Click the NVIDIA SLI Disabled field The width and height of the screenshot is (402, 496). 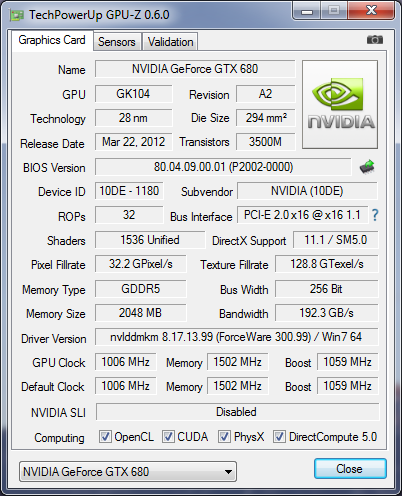tap(237, 412)
